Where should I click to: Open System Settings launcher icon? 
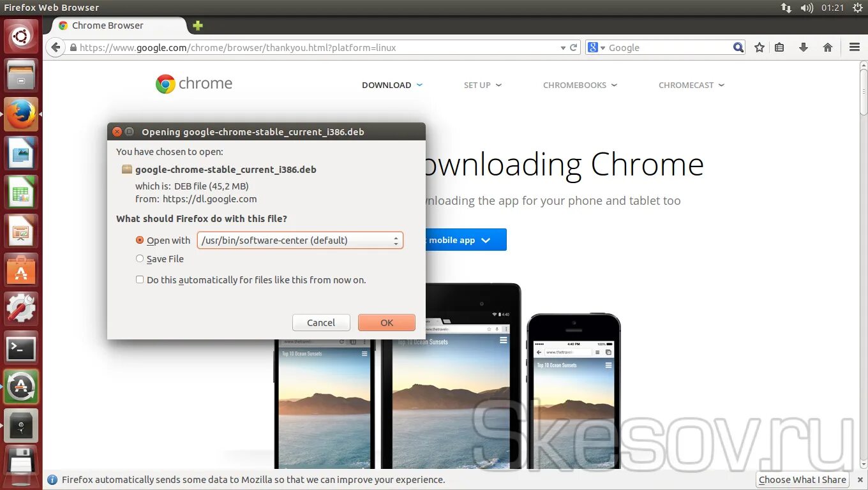pyautogui.click(x=21, y=309)
